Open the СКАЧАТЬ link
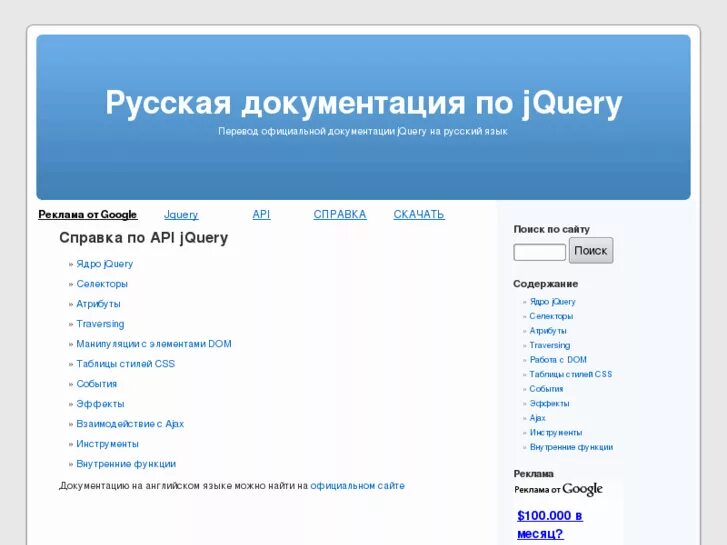Viewport: 727px width, 545px height. click(x=419, y=214)
